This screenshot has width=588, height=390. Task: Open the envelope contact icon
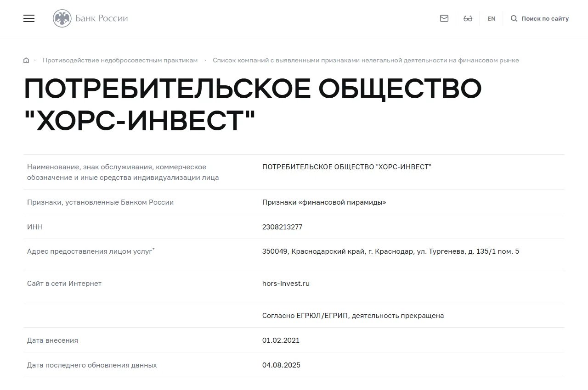[444, 18]
